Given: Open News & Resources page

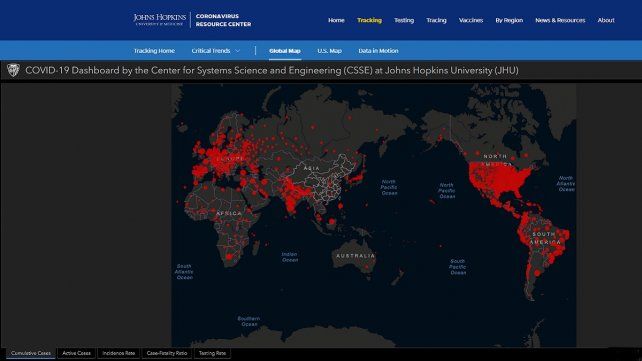Looking at the screenshot, I should pyautogui.click(x=560, y=20).
